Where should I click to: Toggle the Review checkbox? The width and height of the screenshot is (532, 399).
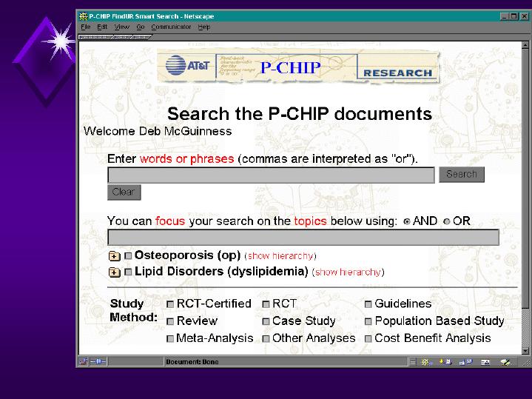[170, 321]
